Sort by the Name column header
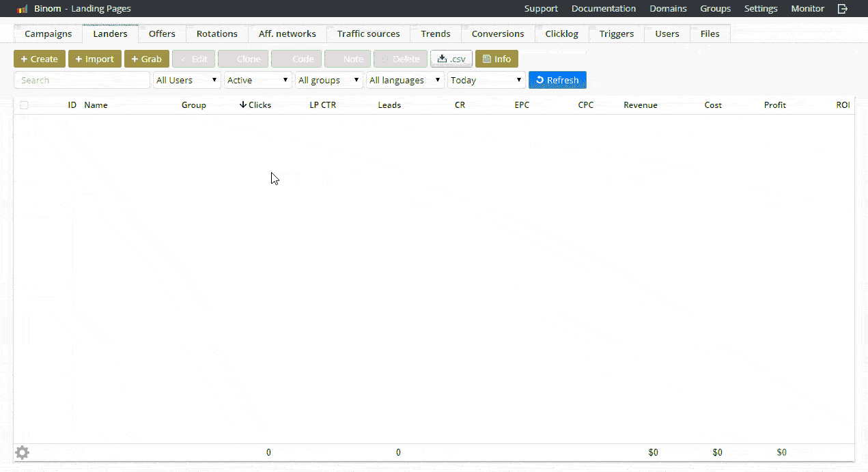The image size is (868, 472). point(96,105)
